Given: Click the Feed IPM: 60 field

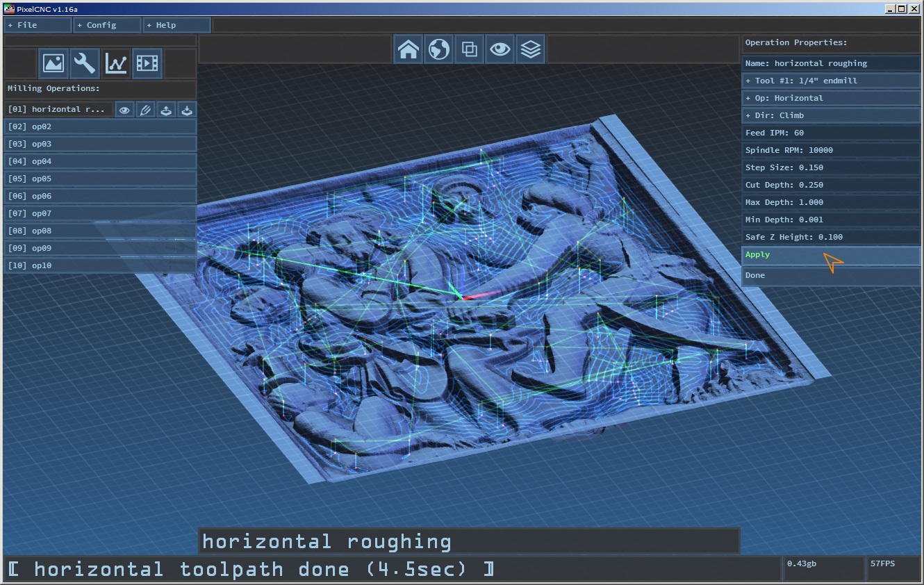Looking at the screenshot, I should pos(831,133).
